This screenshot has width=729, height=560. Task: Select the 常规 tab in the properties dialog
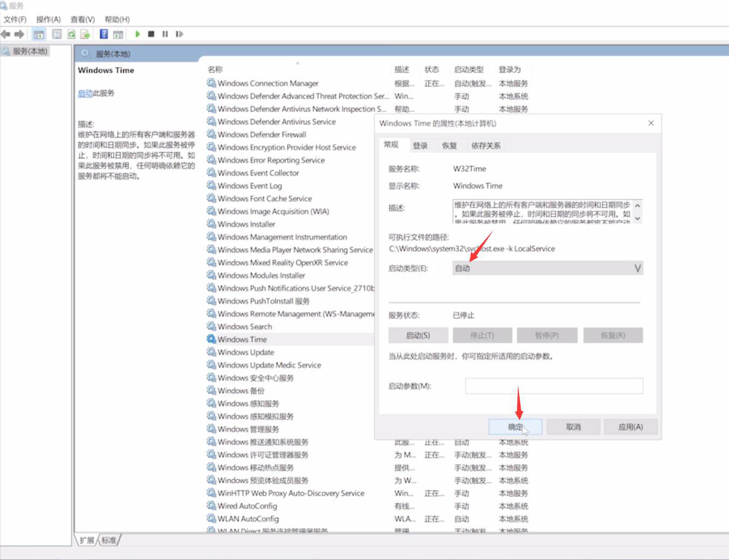391,145
